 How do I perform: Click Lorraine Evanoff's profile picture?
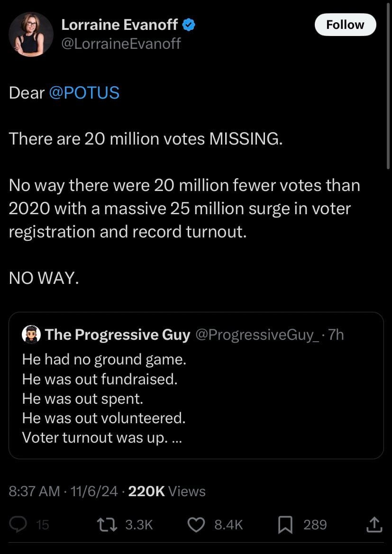pos(31,34)
